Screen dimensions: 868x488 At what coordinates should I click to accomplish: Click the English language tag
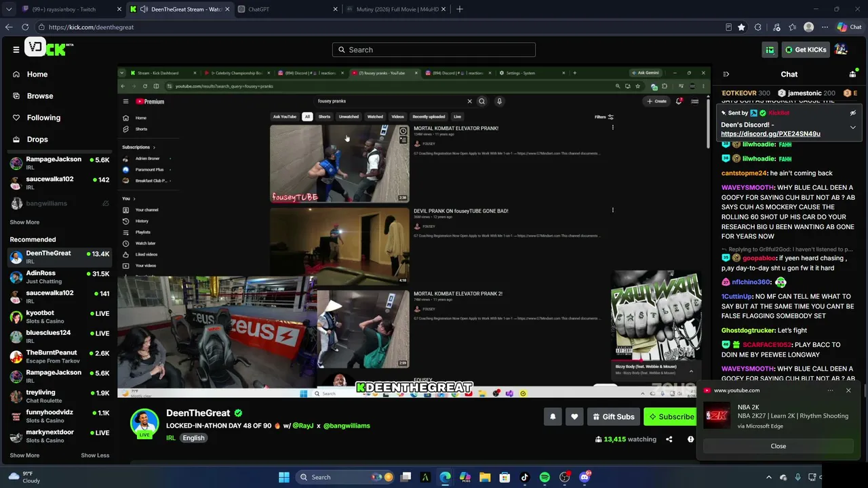(x=193, y=438)
